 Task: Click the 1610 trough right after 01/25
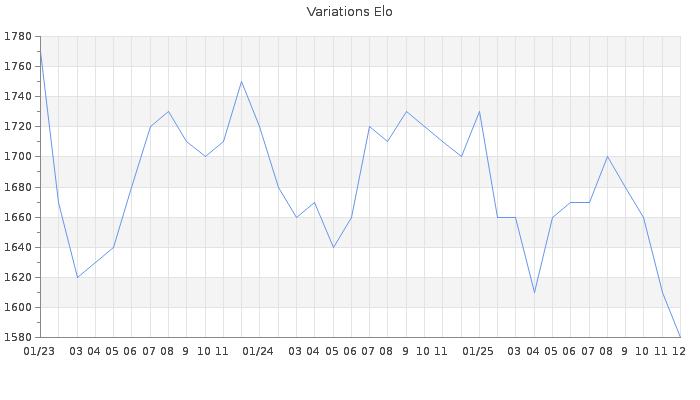(x=534, y=292)
